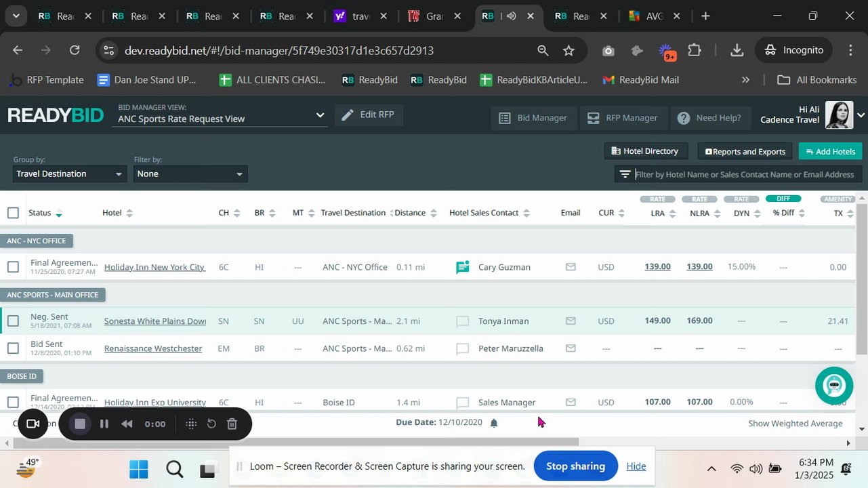Open RFP Manager in top navigation
Image resolution: width=868 pixels, height=488 pixels.
coord(623,118)
